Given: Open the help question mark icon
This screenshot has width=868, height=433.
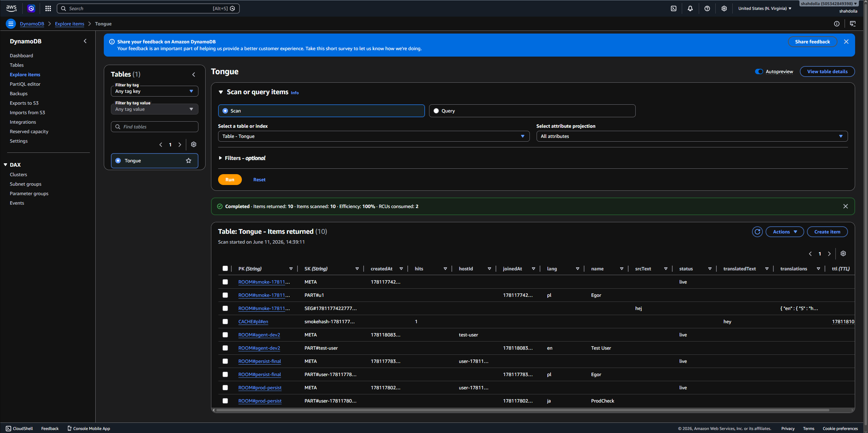Looking at the screenshot, I should 707,8.
